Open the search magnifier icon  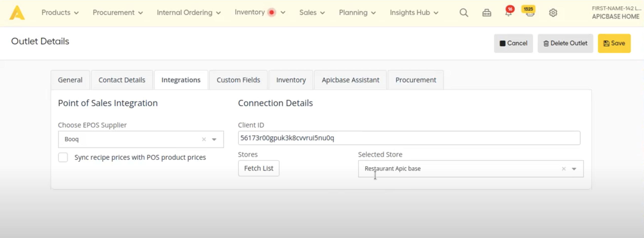coord(464,12)
